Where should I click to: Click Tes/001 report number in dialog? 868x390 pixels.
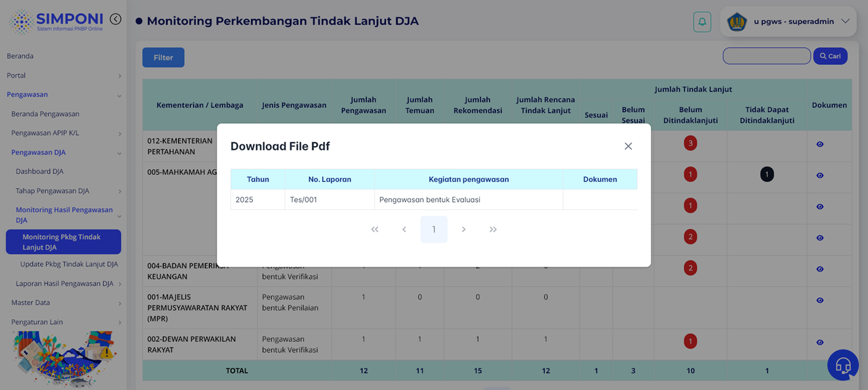(303, 200)
